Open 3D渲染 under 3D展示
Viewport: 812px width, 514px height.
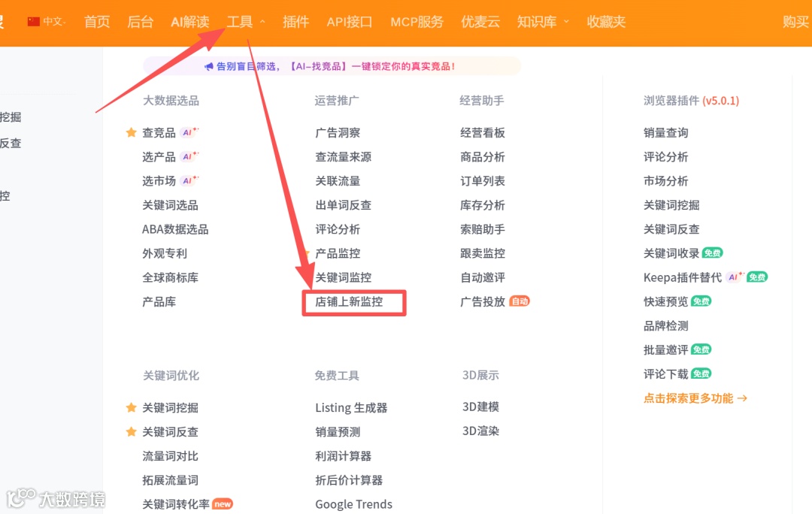(x=481, y=431)
